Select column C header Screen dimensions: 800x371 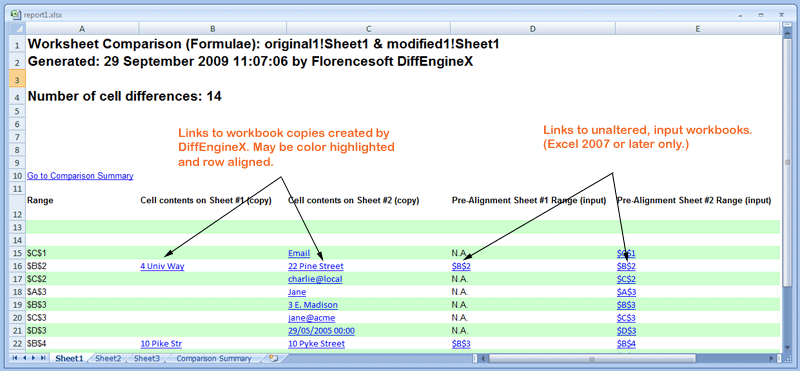(368, 29)
